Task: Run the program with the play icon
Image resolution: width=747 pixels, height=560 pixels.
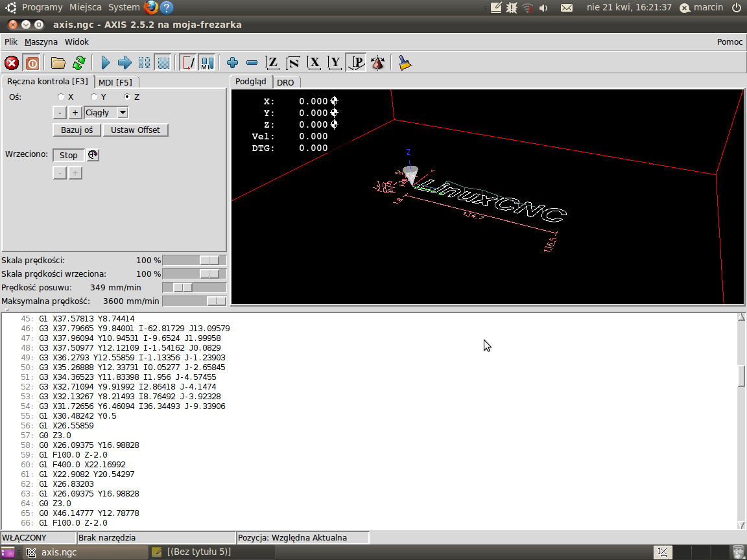Action: pos(105,63)
